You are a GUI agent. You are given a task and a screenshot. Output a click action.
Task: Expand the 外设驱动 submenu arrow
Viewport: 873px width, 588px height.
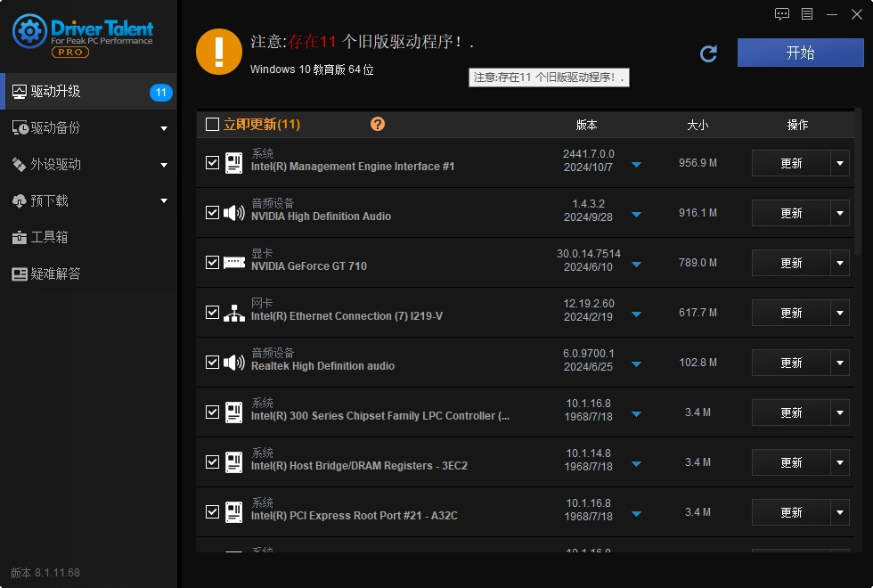pos(164,165)
